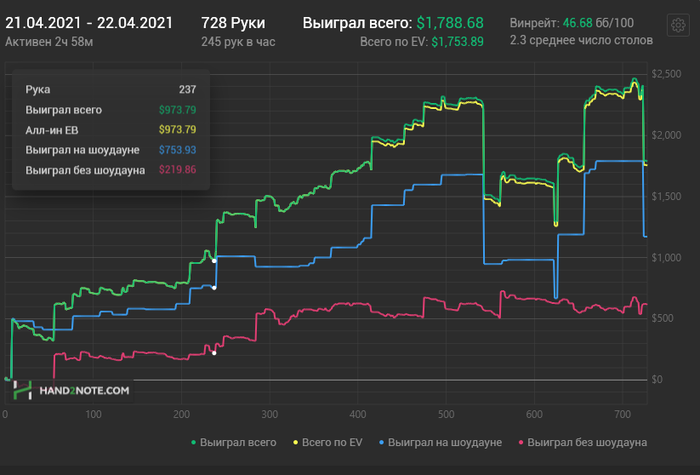This screenshot has height=475, width=700.
Task: Toggle the 'Выиграл на шоудауне' legend series
Action: point(440,442)
